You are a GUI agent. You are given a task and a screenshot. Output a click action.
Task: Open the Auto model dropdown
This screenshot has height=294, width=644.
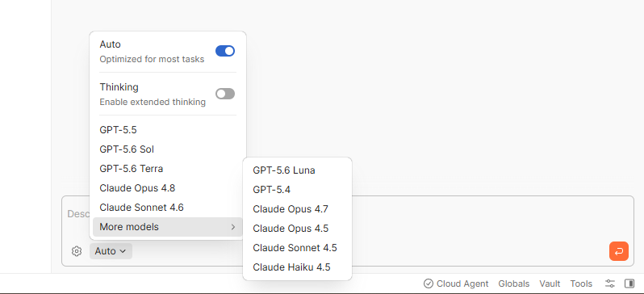[x=111, y=251]
